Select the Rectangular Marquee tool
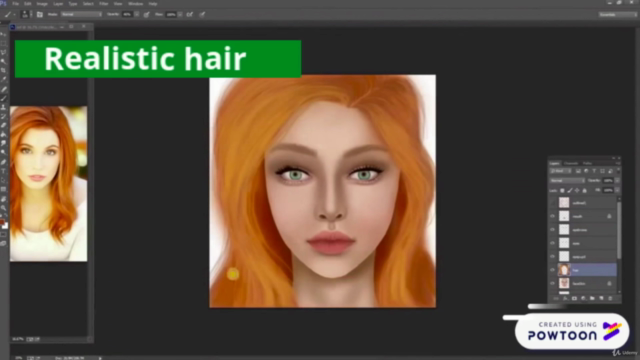640x360 pixels. coord(4,44)
